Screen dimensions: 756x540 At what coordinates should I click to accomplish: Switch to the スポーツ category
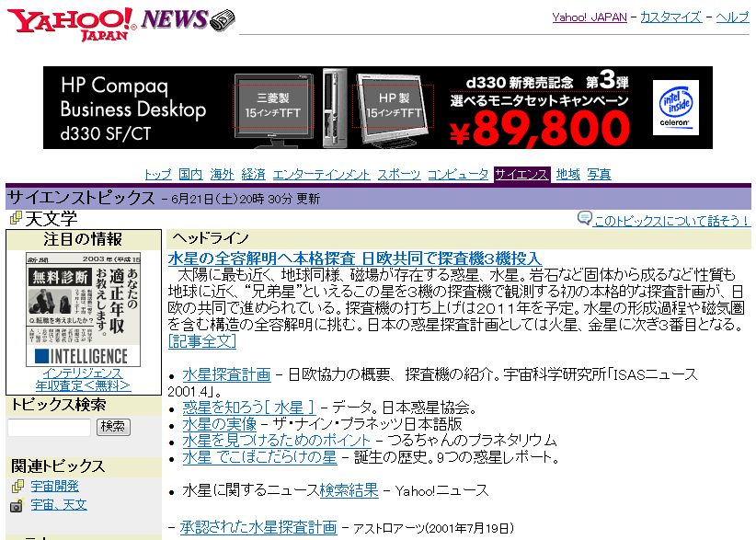pos(398,174)
